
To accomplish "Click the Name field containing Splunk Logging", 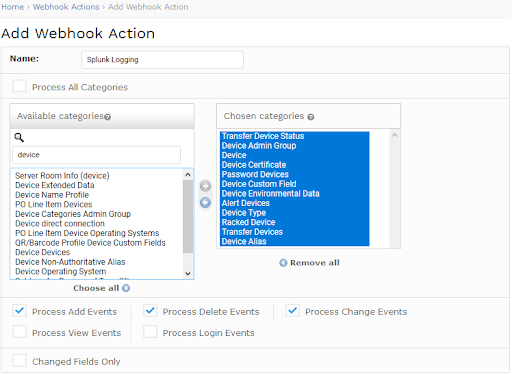I will click(x=162, y=60).
